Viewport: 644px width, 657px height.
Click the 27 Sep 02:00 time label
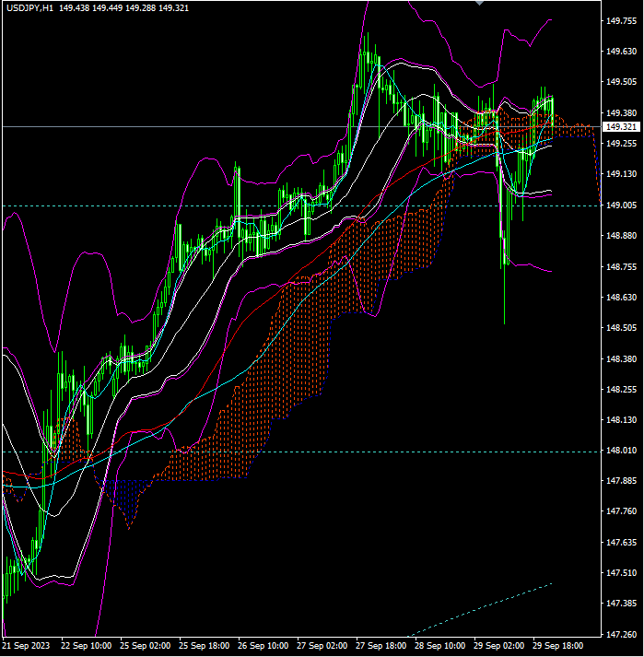[322, 646]
